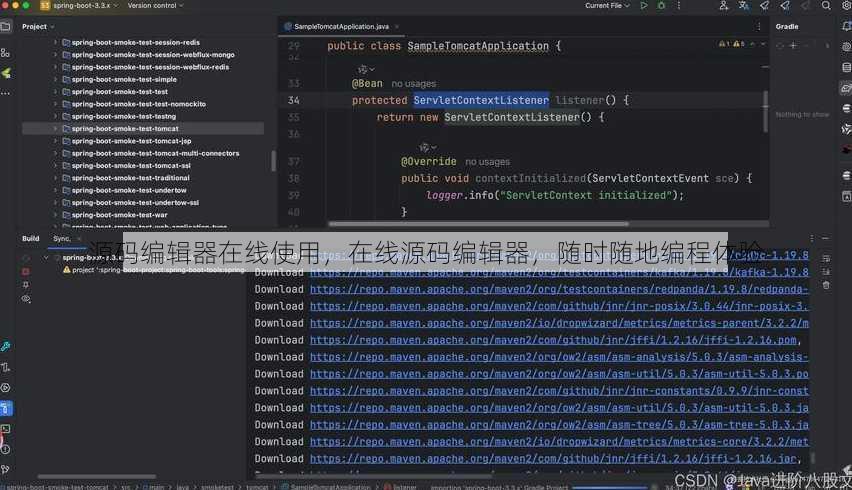The width and height of the screenshot is (852, 490).
Task: Open the Version control dropdown
Action: pyautogui.click(x=155, y=5)
